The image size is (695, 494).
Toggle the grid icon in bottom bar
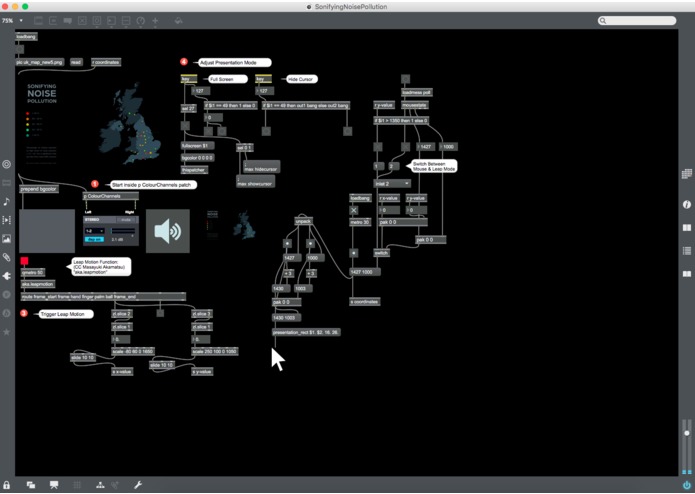pyautogui.click(x=77, y=485)
